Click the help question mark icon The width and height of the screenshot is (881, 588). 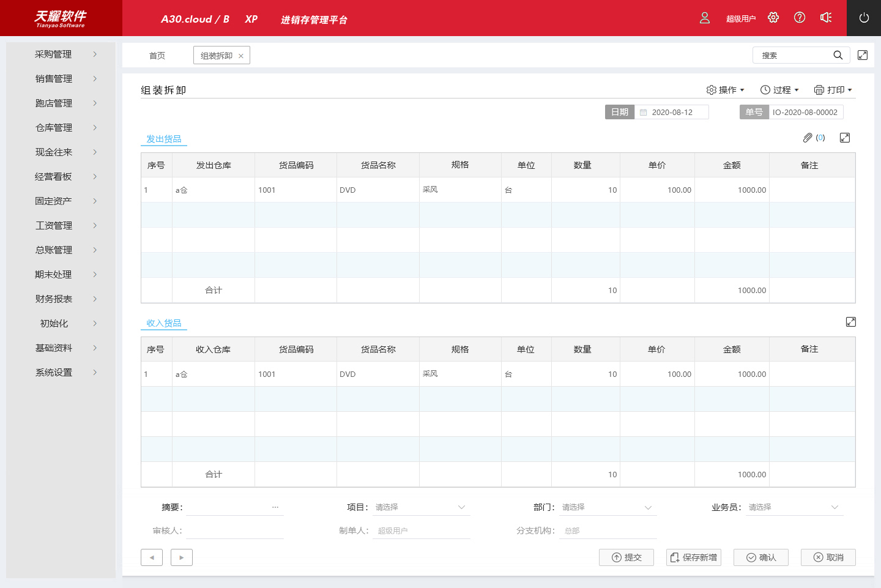coord(800,18)
